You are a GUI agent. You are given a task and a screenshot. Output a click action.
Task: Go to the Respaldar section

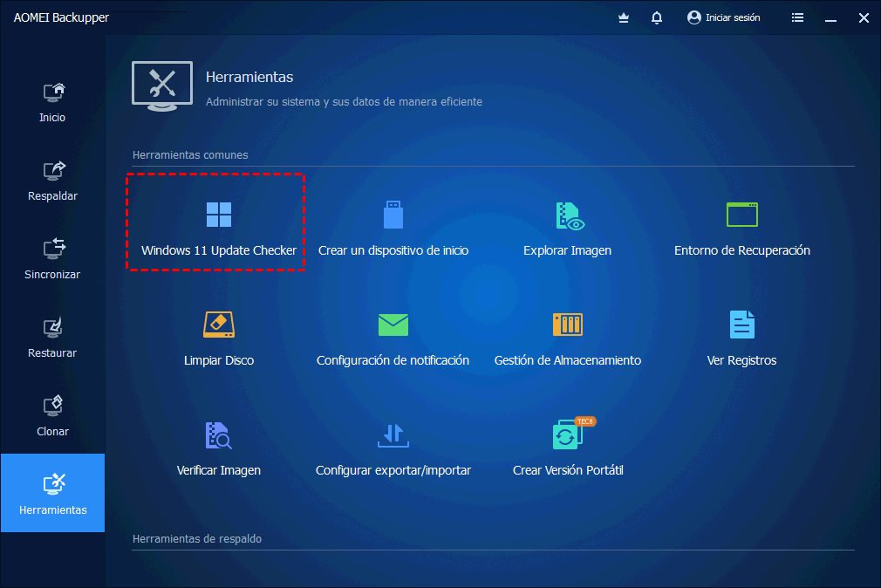(52, 181)
